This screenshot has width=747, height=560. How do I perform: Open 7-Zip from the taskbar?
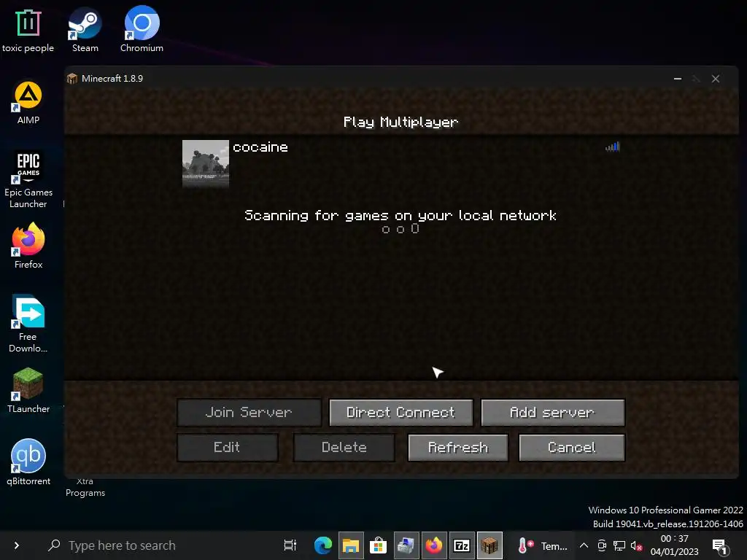[x=461, y=545]
